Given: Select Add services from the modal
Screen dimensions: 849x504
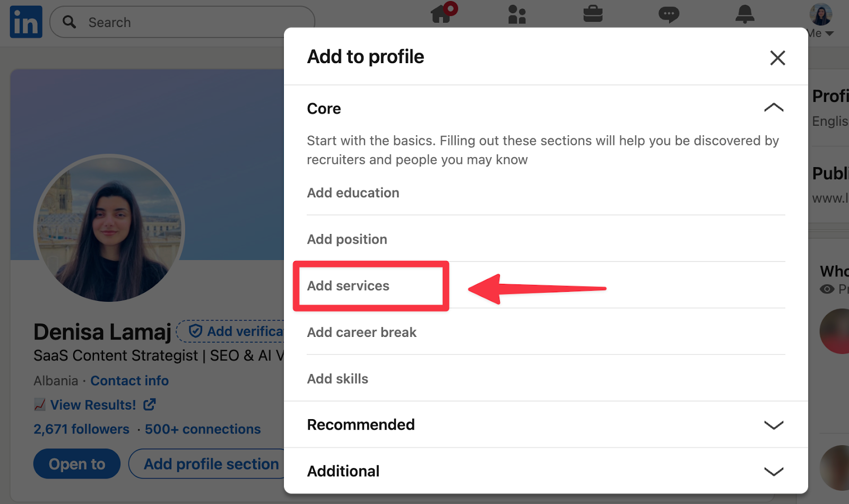Looking at the screenshot, I should tap(348, 285).
